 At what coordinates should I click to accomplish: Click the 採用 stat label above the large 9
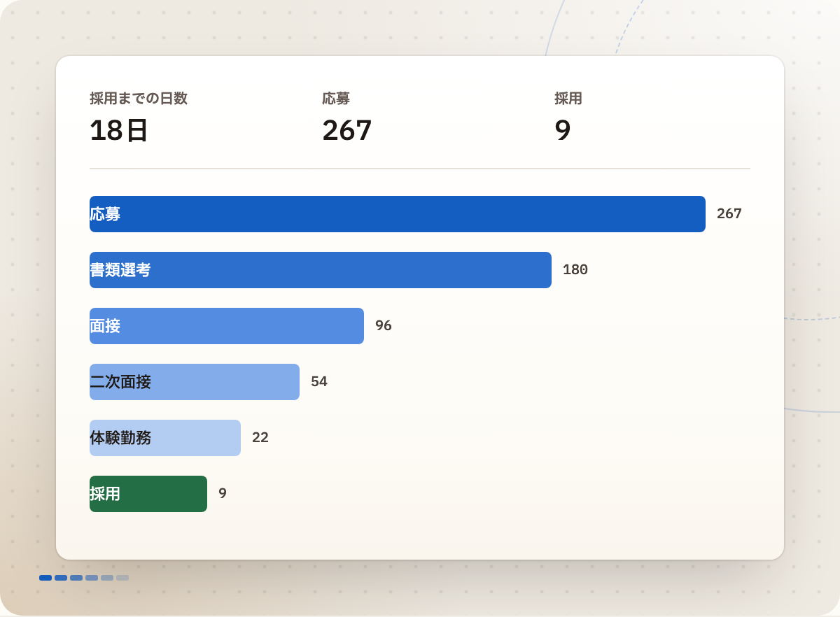coord(568,99)
